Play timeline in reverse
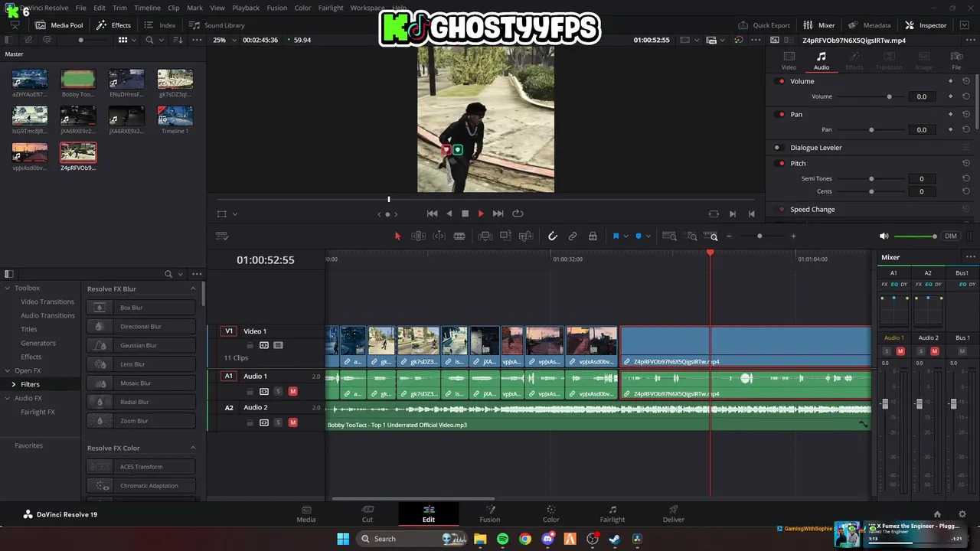980x551 pixels. tap(449, 214)
